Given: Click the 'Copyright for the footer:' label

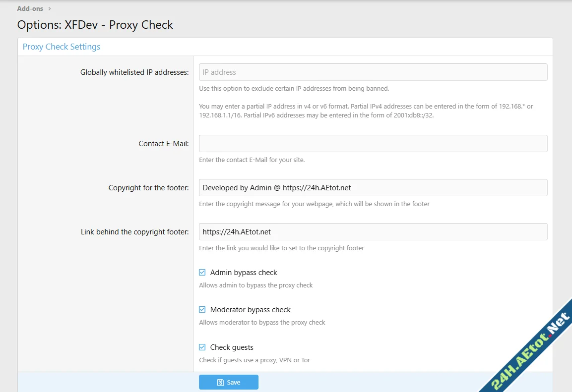Looking at the screenshot, I should (148, 188).
